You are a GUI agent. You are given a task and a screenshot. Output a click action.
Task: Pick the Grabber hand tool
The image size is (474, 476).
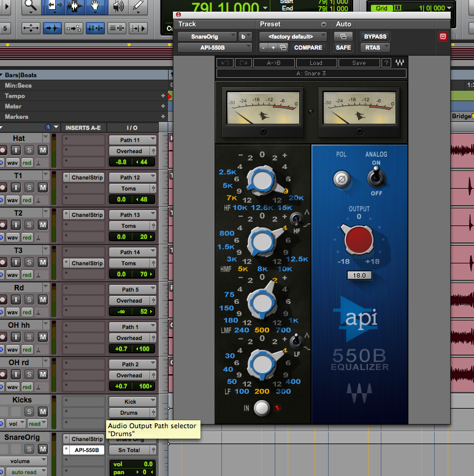(96, 7)
